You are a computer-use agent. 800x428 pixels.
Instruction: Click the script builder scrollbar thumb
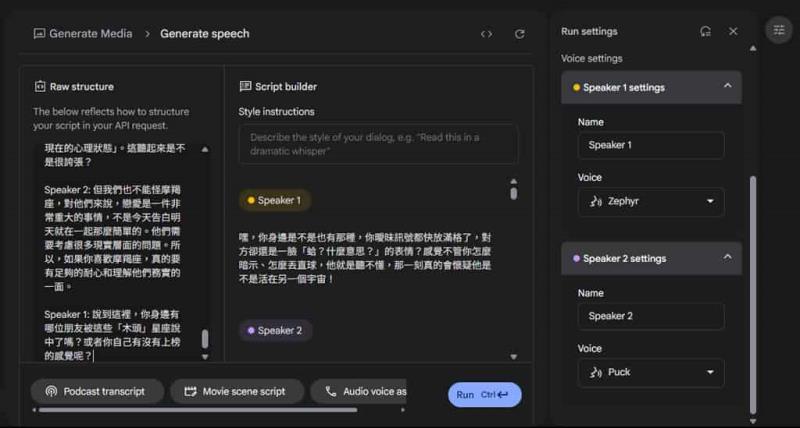pyautogui.click(x=514, y=194)
